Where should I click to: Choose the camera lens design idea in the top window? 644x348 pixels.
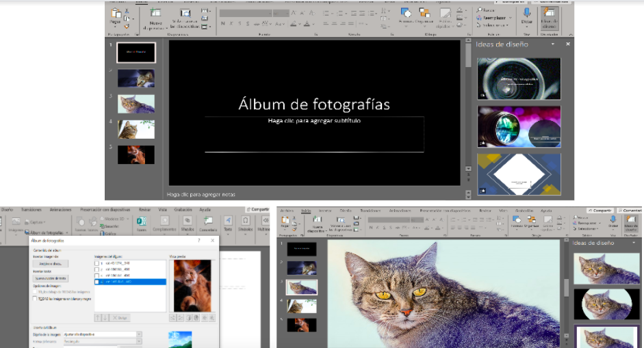(x=519, y=79)
